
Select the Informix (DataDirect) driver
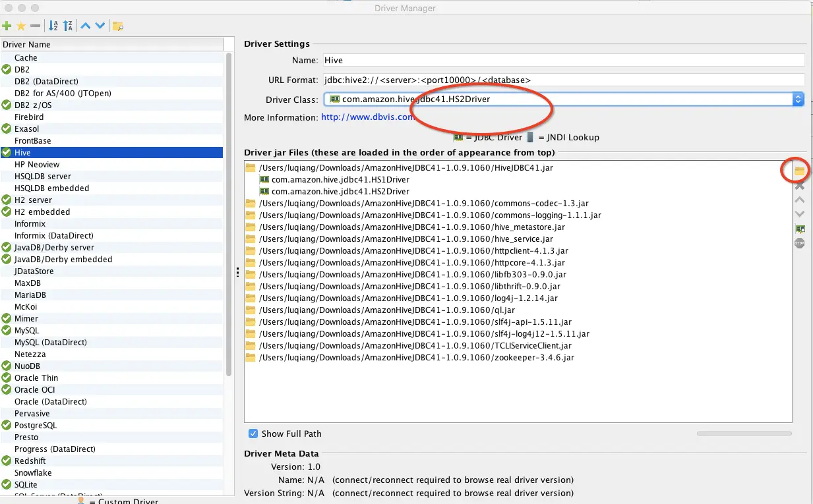pyautogui.click(x=112, y=235)
